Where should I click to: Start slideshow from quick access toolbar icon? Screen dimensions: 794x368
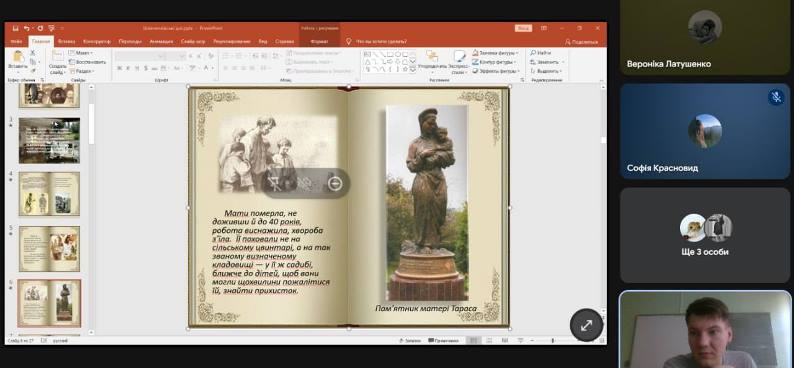point(51,28)
